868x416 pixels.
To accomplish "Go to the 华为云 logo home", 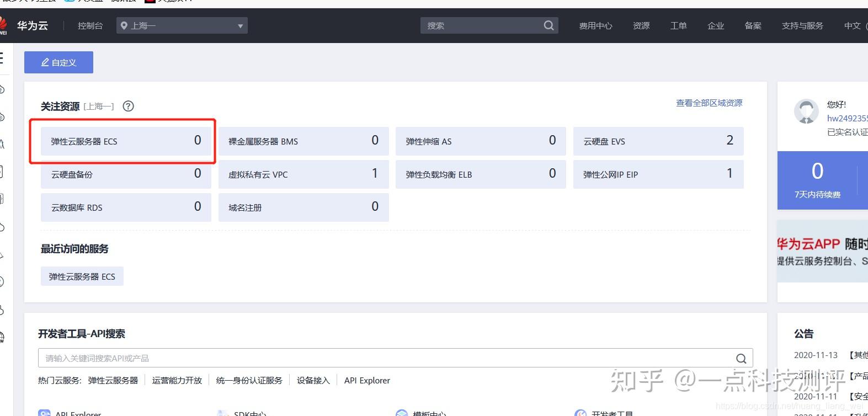I will [24, 25].
